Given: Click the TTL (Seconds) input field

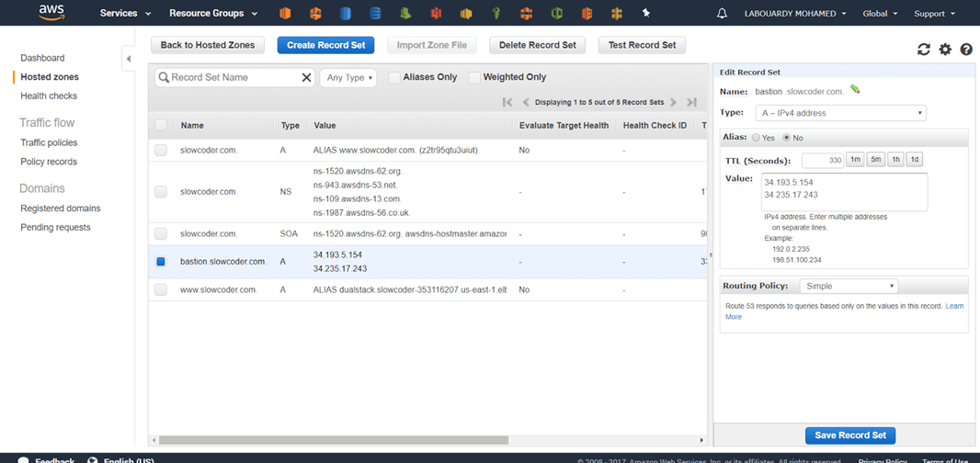Looking at the screenshot, I should (823, 160).
